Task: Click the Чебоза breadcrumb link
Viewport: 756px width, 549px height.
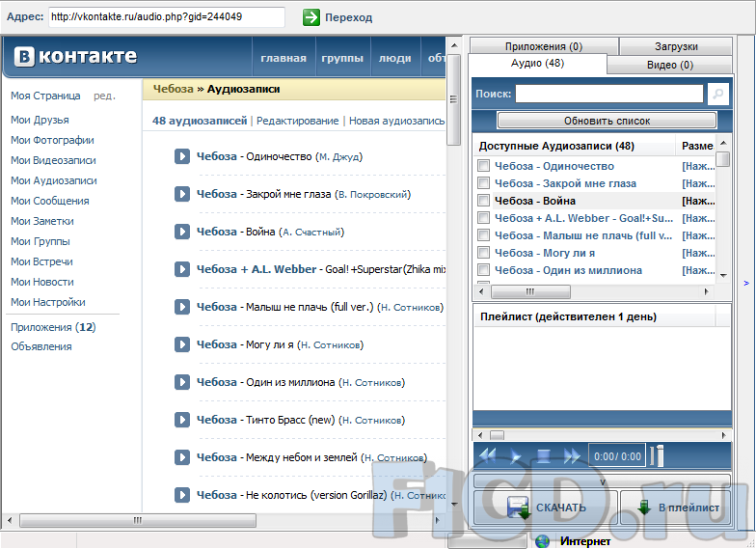Action: coord(174,89)
